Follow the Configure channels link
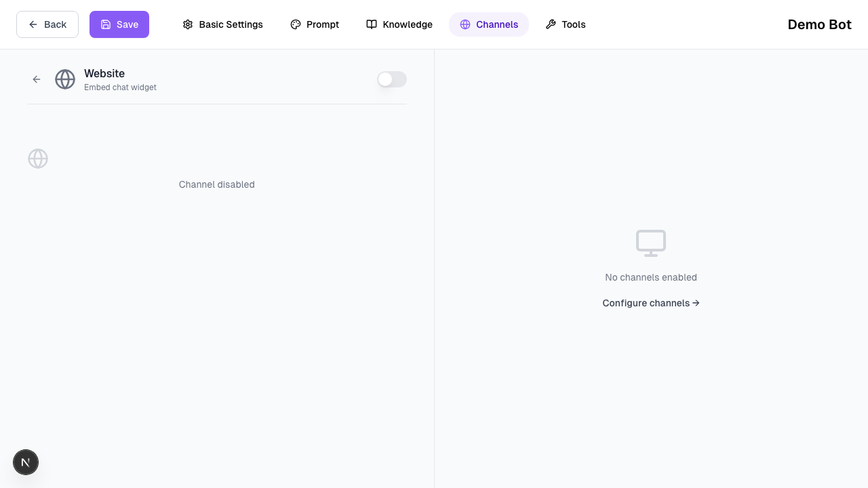Image resolution: width=868 pixels, height=488 pixels. tap(650, 303)
